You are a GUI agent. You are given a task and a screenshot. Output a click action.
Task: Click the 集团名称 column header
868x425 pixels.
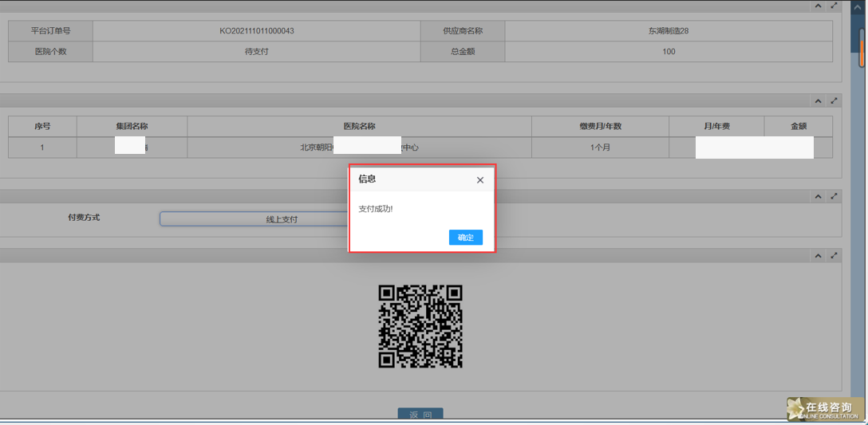point(132,127)
